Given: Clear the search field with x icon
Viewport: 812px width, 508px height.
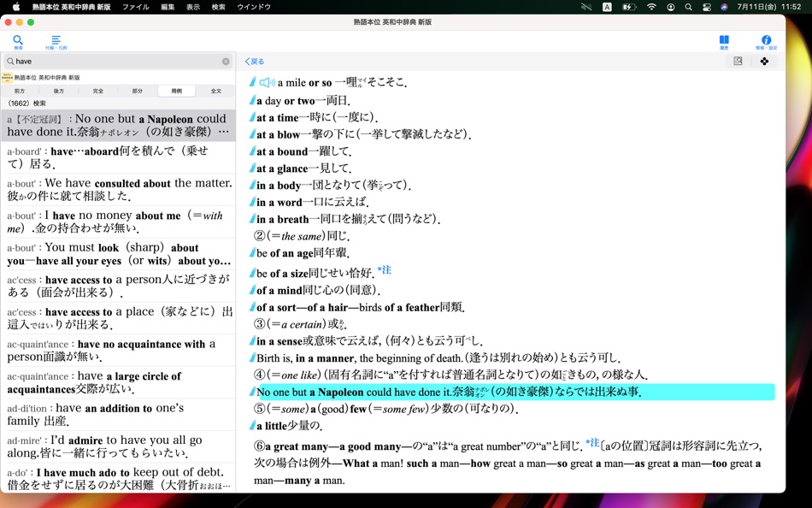Looking at the screenshot, I should pyautogui.click(x=226, y=62).
